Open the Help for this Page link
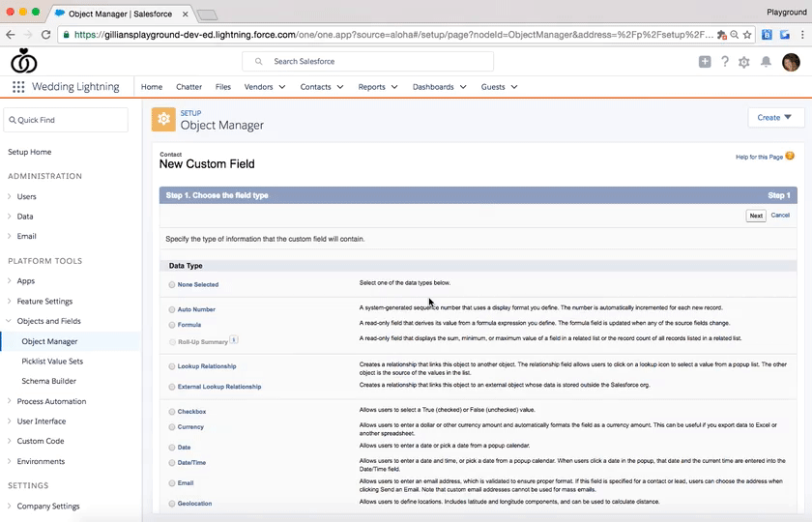This screenshot has height=522, width=812. 759,157
